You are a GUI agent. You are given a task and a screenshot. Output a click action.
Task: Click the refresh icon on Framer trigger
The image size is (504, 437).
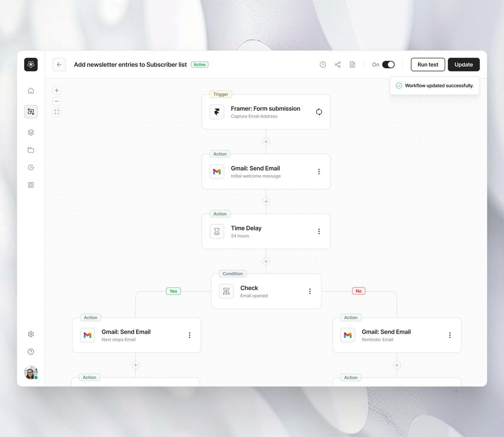coord(319,112)
